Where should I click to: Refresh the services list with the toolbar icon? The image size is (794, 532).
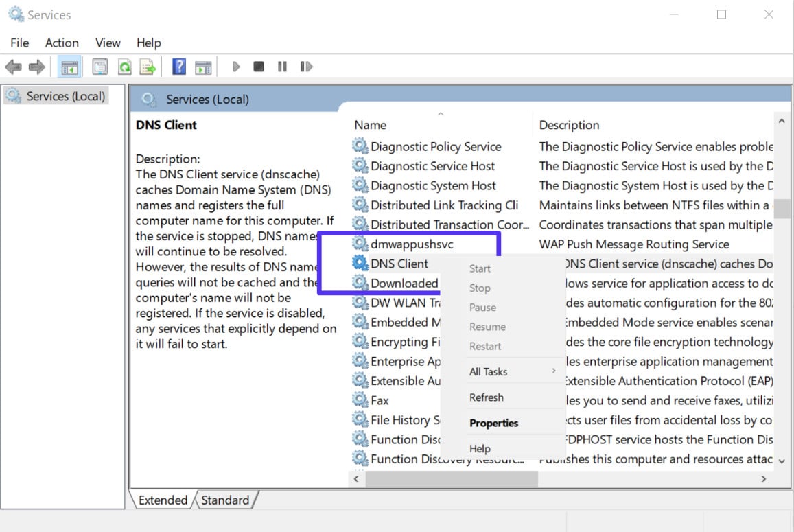125,66
